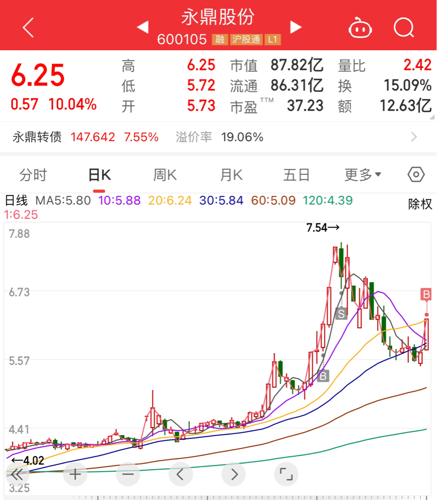Move chart right with chevron button
The height and width of the screenshot is (500, 437).
pyautogui.click(x=233, y=474)
